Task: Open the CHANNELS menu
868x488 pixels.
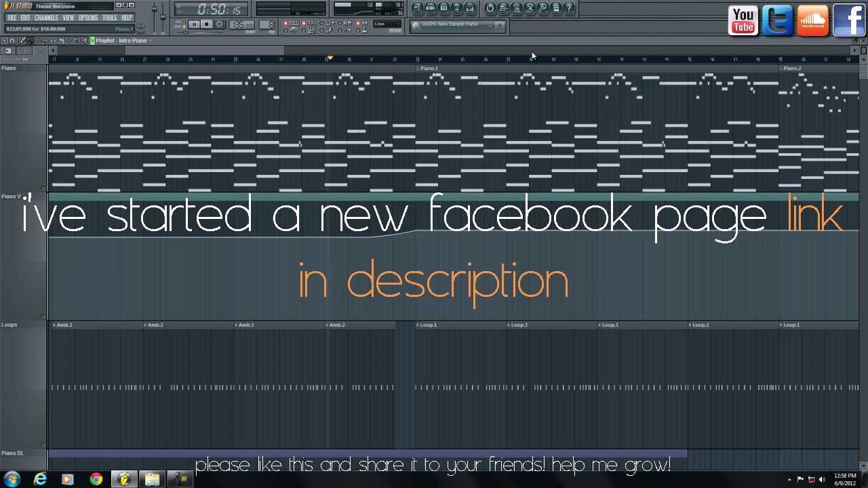Action: click(46, 18)
